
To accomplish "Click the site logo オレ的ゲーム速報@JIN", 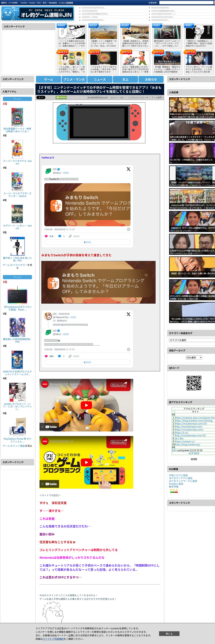I will (38, 14).
